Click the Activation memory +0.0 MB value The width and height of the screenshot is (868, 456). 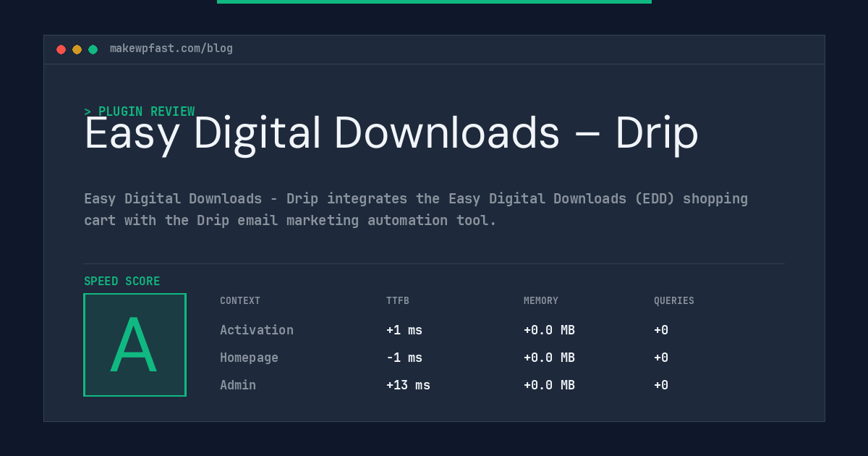tap(549, 330)
